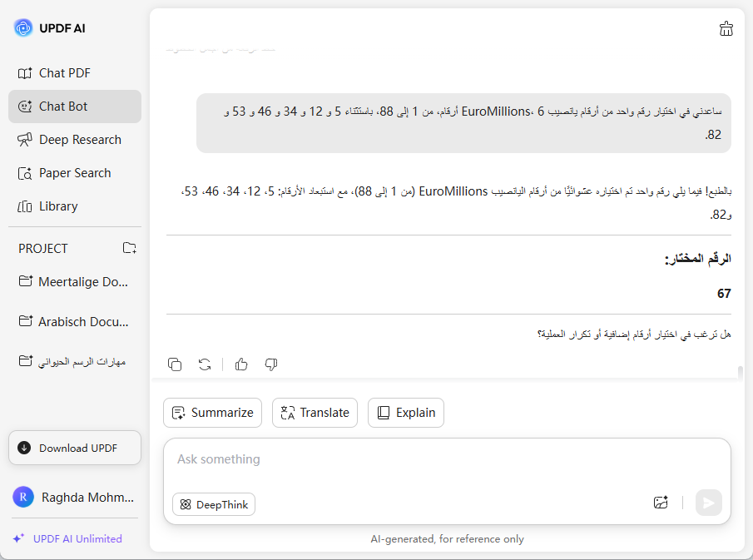Click the download arrow icon
The height and width of the screenshot is (560, 753).
pos(24,448)
